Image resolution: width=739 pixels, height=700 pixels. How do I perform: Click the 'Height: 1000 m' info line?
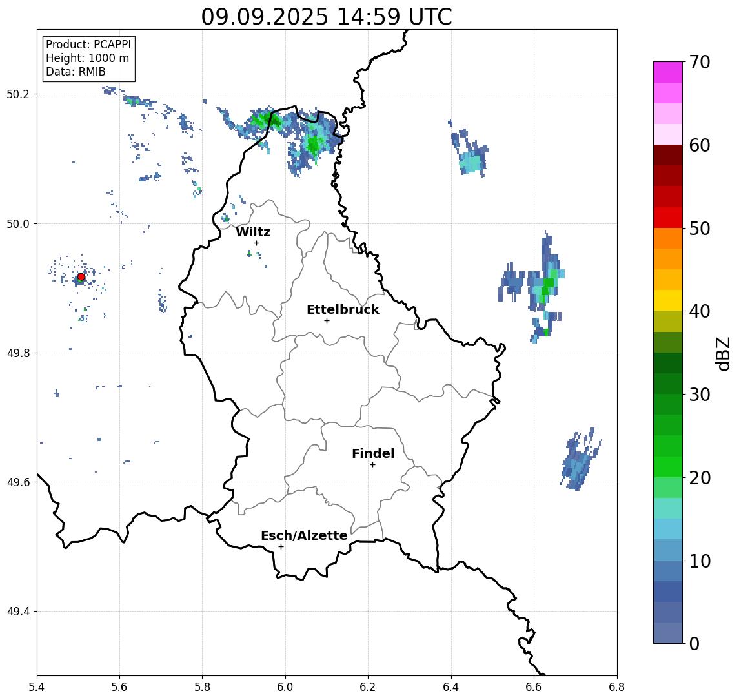point(87,58)
